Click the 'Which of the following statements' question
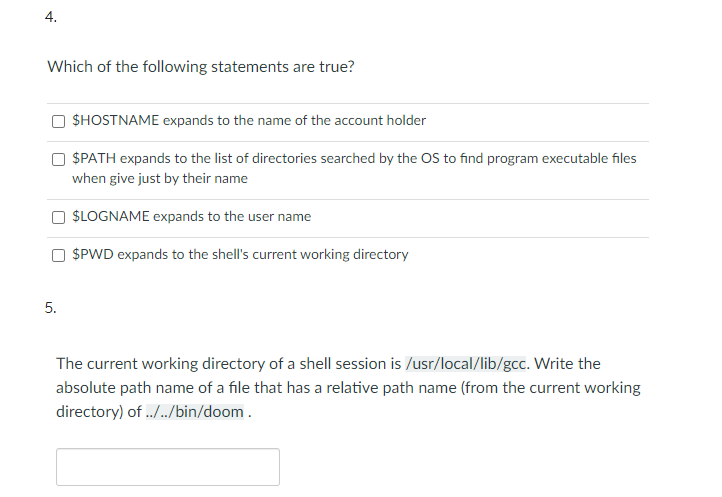722x497 pixels. pos(200,67)
